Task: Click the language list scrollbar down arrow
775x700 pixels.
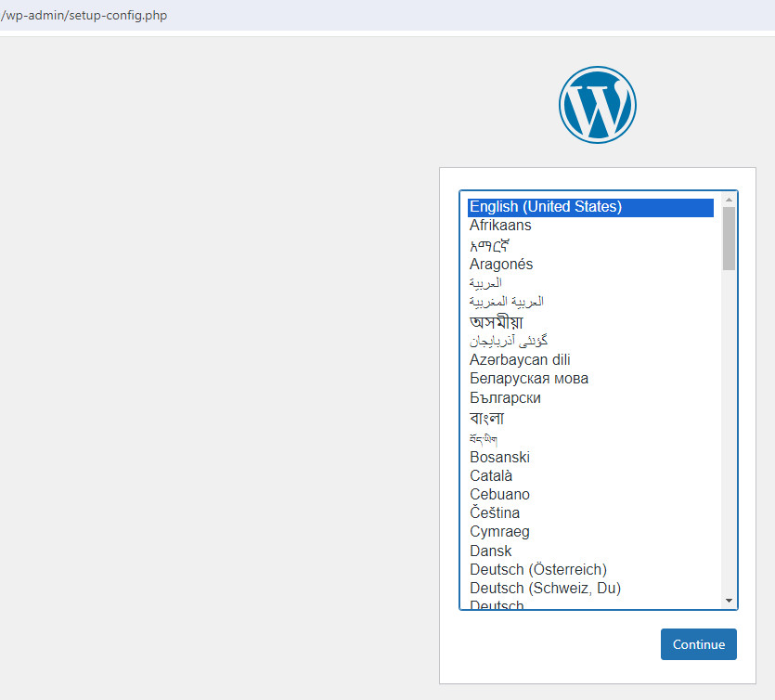Action: [x=727, y=600]
